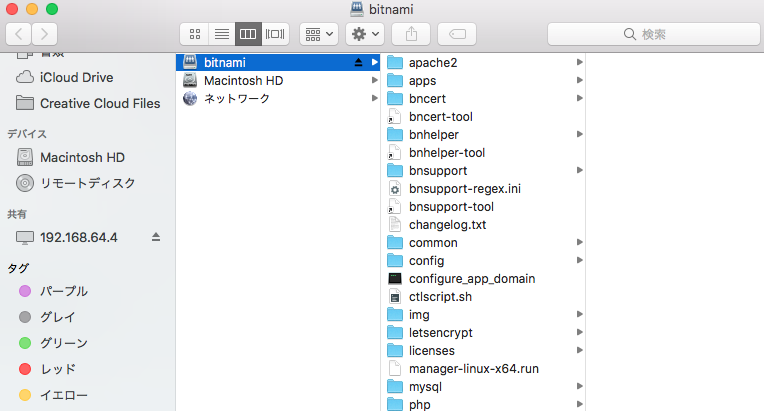Select shared server 192.168.64.4
Screen dimensions: 764x411
click(x=78, y=238)
